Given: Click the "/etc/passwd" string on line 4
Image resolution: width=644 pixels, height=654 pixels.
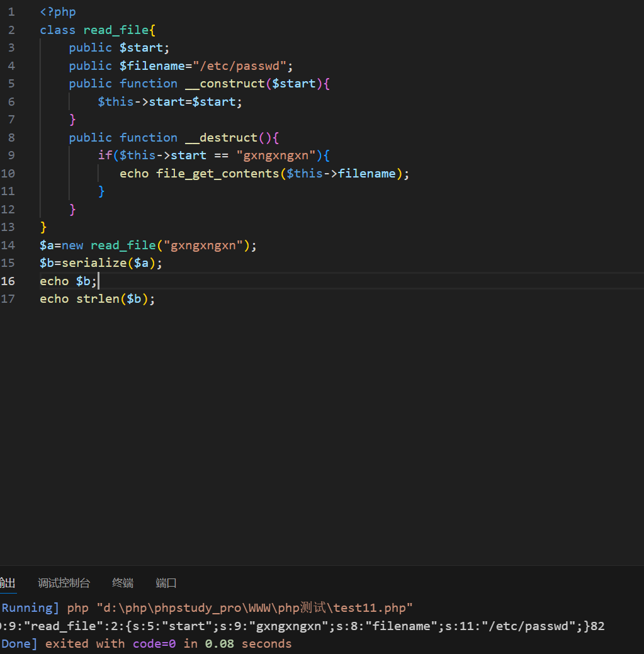Looking at the screenshot, I should tap(240, 65).
